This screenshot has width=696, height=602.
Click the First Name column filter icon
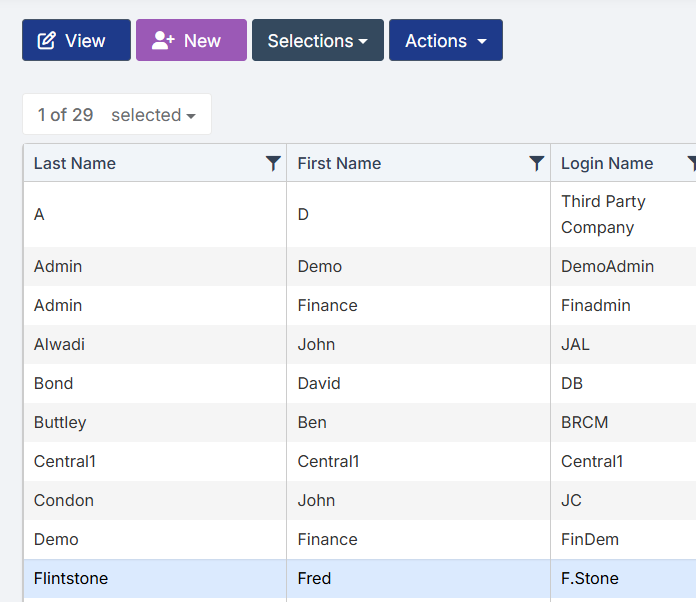click(x=537, y=164)
